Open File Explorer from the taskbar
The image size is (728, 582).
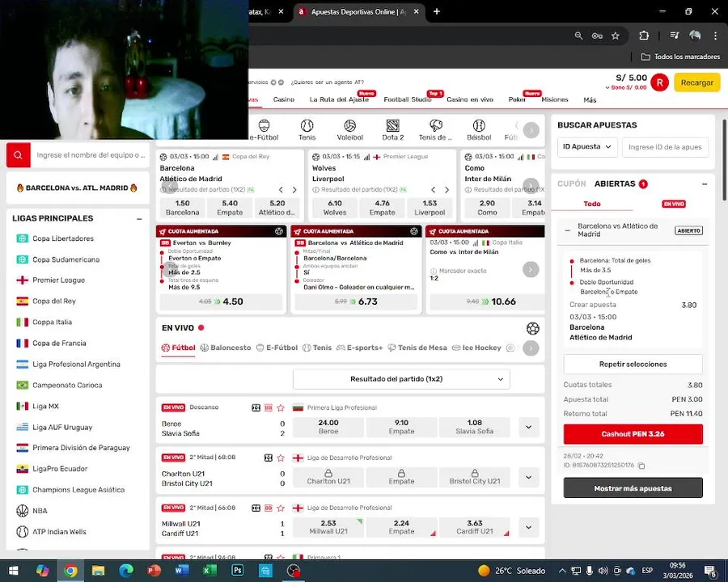pyautogui.click(x=98, y=570)
